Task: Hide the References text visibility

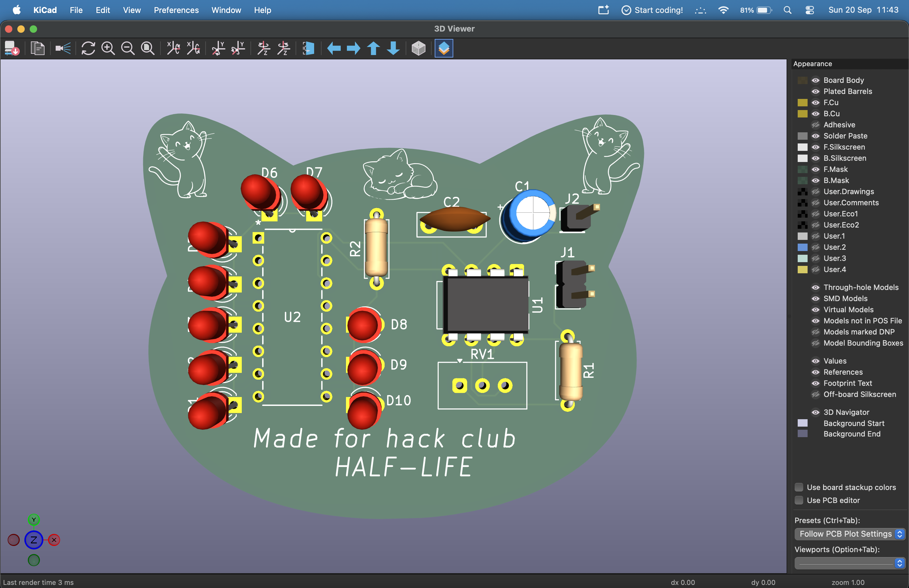Action: point(815,372)
